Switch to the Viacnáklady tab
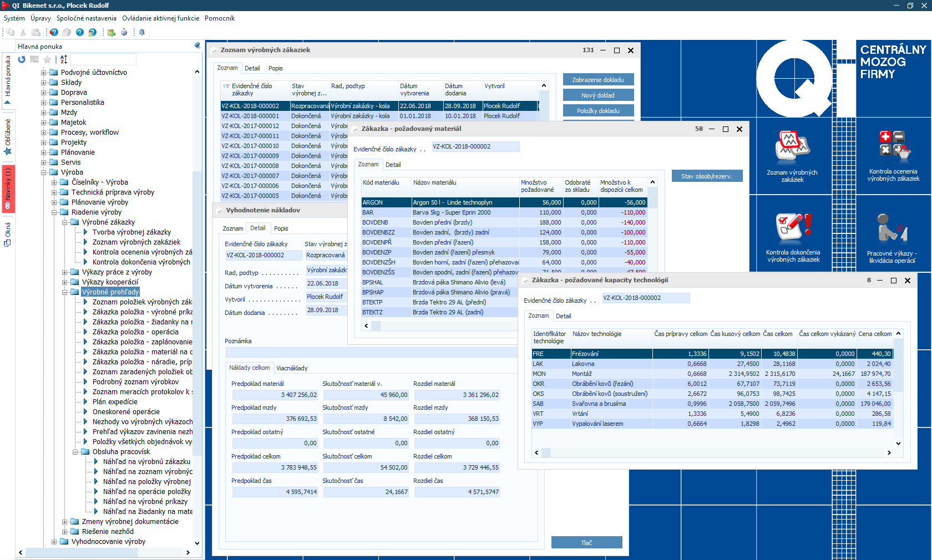 pos(292,368)
